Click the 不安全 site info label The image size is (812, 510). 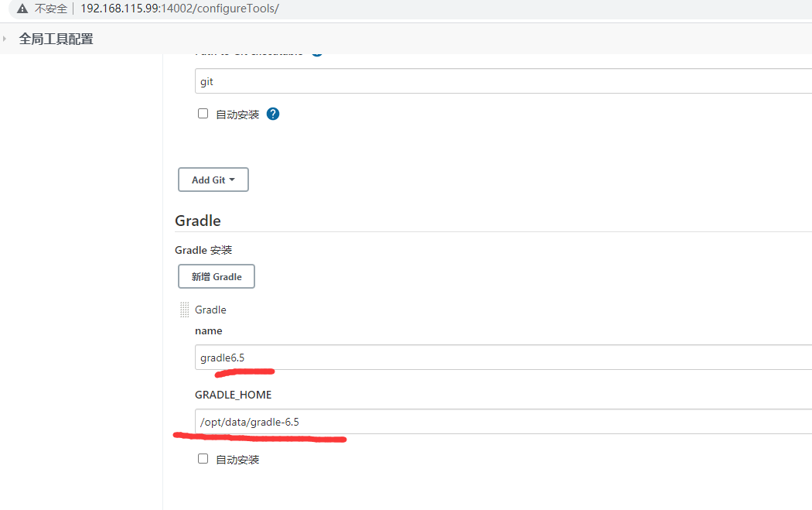50,9
